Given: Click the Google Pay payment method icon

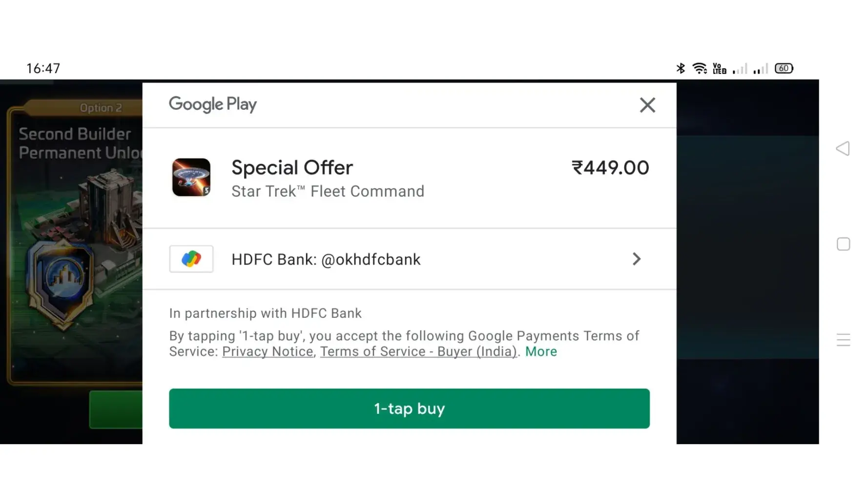Looking at the screenshot, I should point(191,259).
